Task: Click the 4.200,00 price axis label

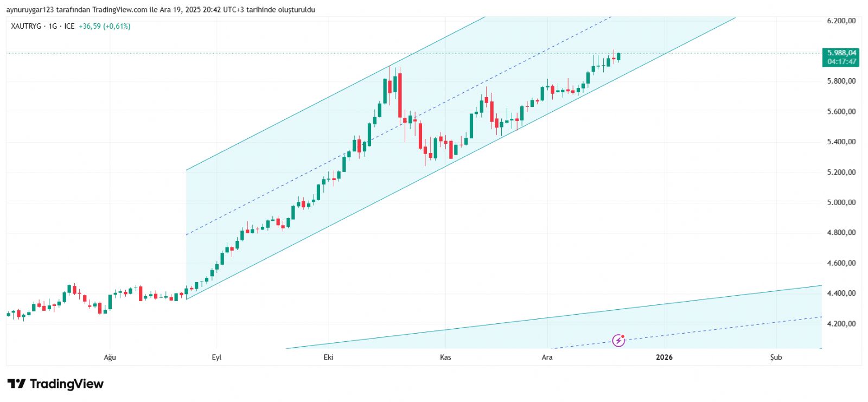Action: 841,324
